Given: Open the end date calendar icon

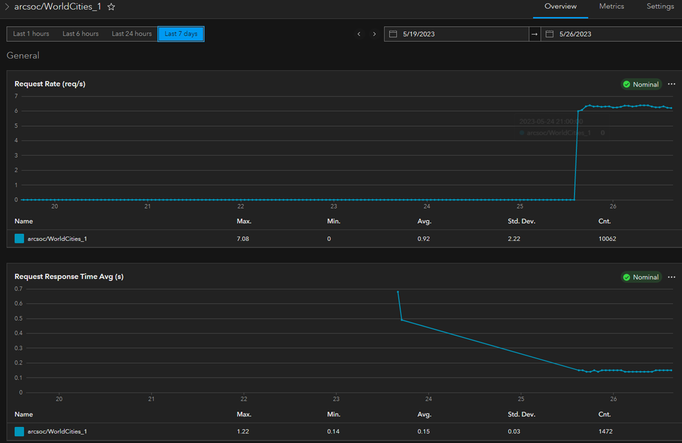Looking at the screenshot, I should point(549,34).
